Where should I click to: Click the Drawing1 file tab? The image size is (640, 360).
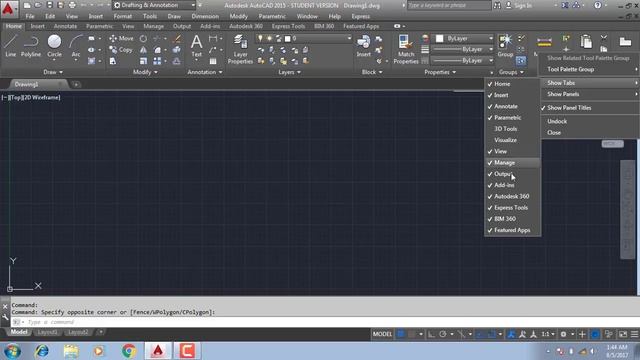(x=27, y=84)
